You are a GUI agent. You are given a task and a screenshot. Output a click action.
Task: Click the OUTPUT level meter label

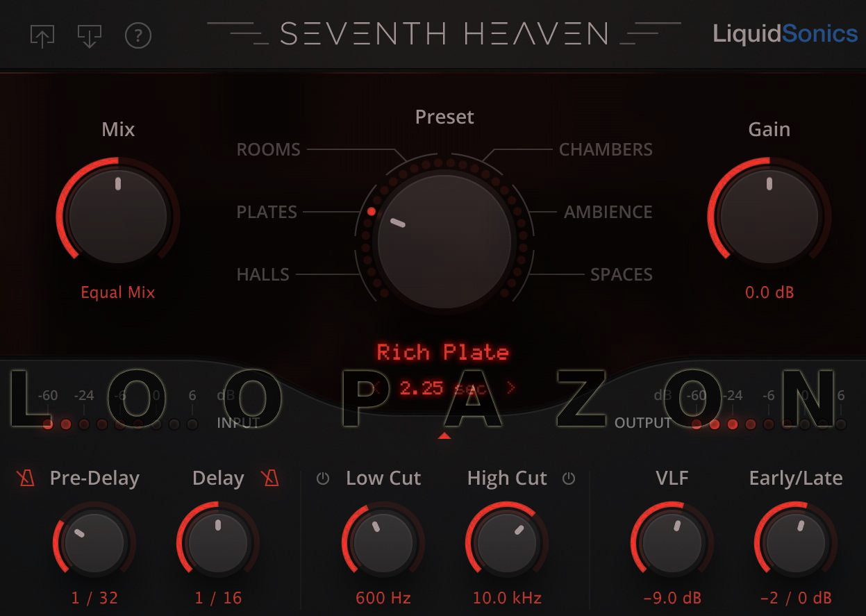643,423
